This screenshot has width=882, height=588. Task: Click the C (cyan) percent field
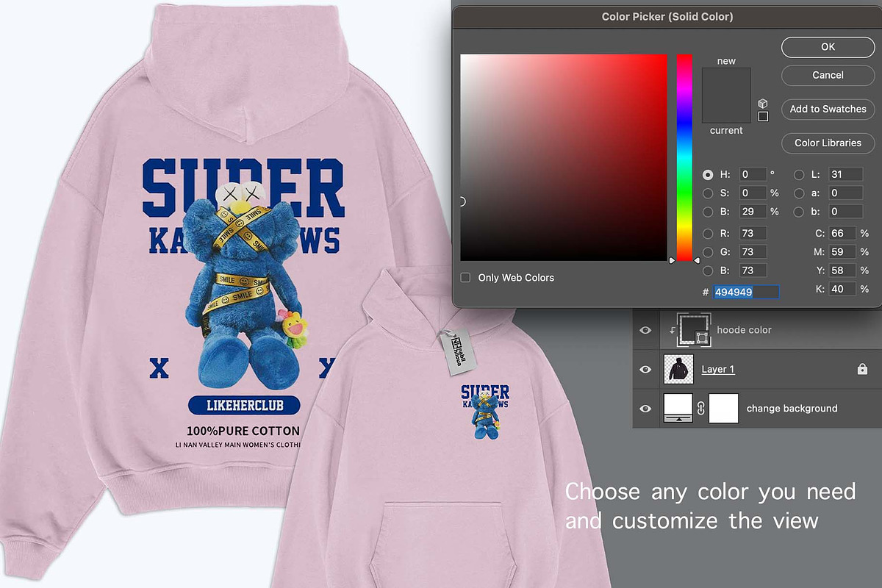point(842,234)
